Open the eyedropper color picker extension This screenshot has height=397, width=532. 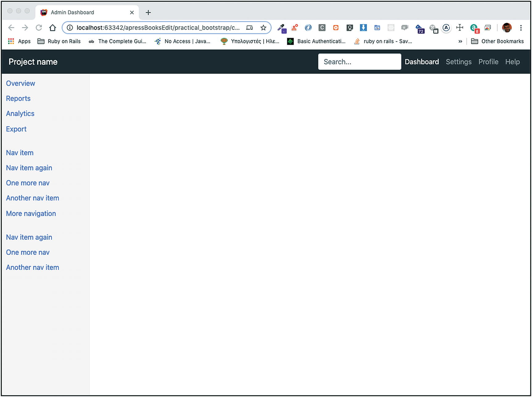281,28
